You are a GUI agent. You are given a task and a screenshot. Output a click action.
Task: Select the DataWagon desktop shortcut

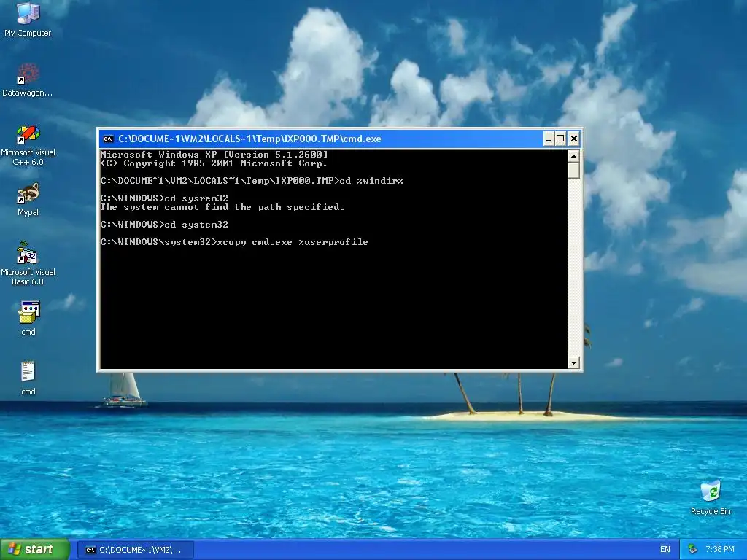point(28,80)
